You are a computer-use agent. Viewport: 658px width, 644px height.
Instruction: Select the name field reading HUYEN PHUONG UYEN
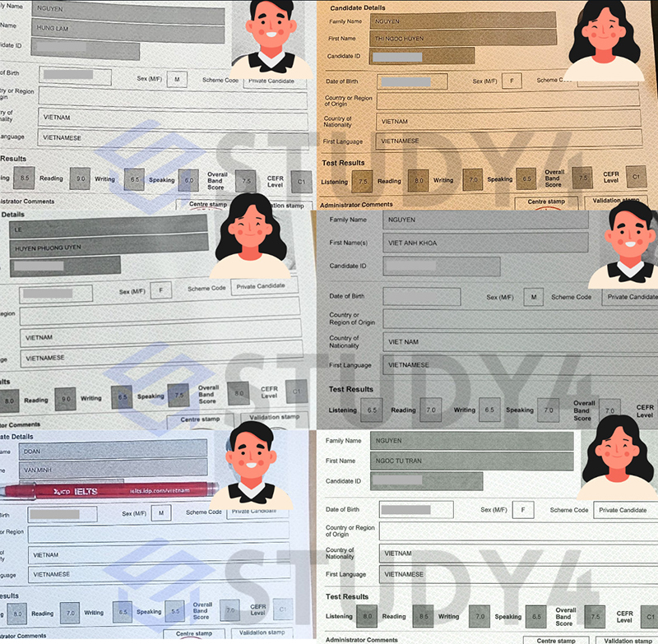point(109,245)
